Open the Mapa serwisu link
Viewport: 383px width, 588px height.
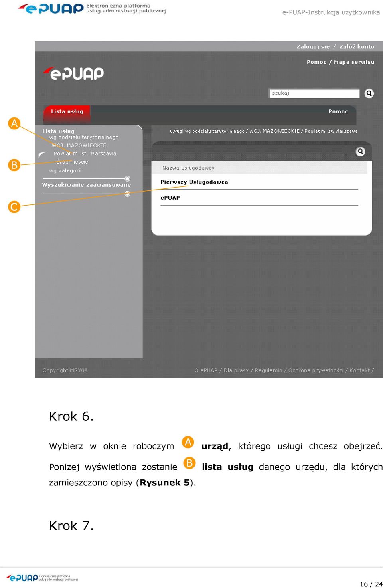(354, 62)
